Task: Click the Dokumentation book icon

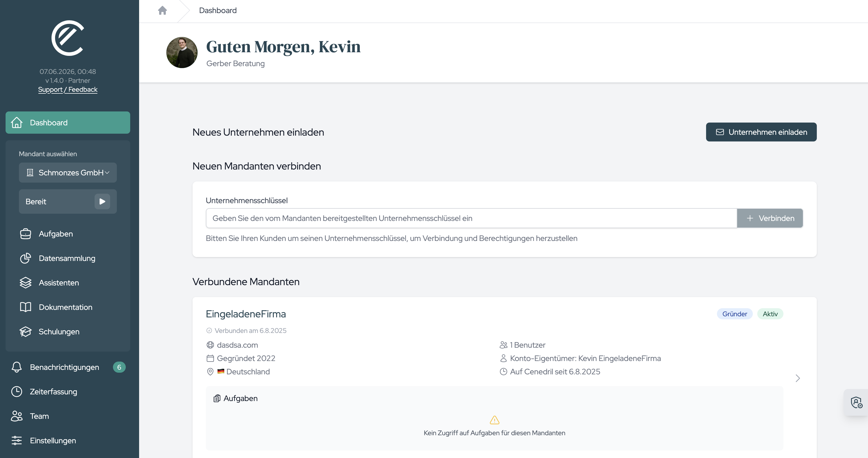Action: (26, 307)
